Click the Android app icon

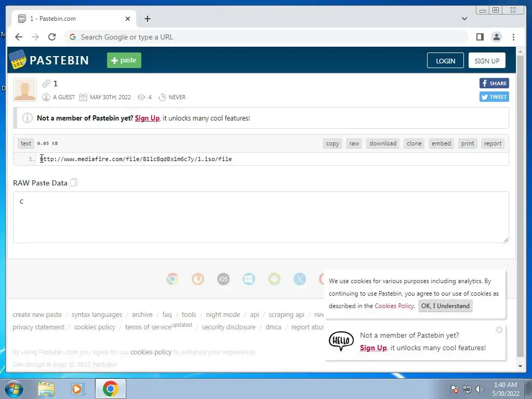[274, 279]
